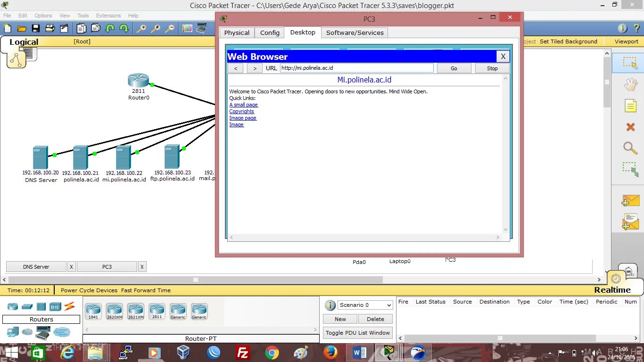Click New scenario button
The width and height of the screenshot is (644, 362).
pos(340,319)
